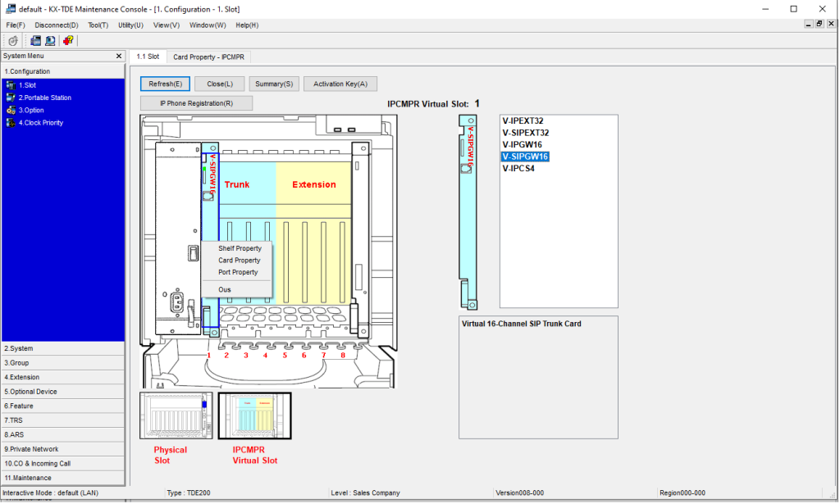Choose Shelf Property from the context menu
The image size is (840, 504).
[x=240, y=248]
